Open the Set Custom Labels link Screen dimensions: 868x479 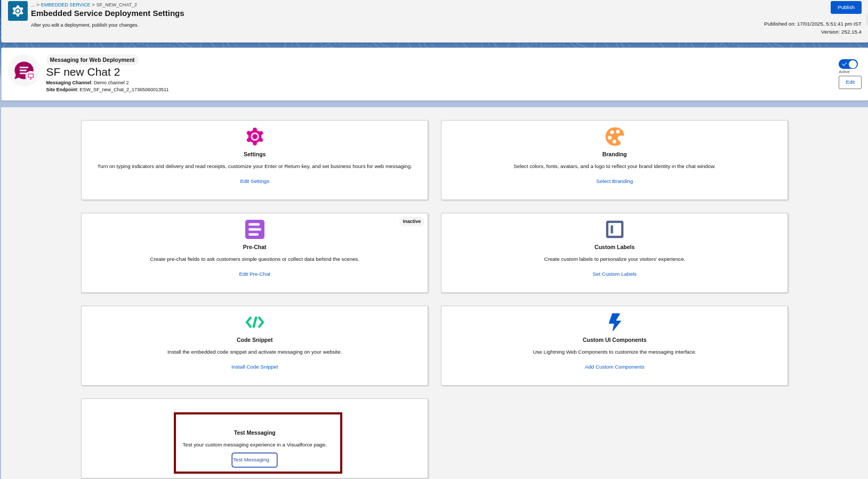[615, 274]
